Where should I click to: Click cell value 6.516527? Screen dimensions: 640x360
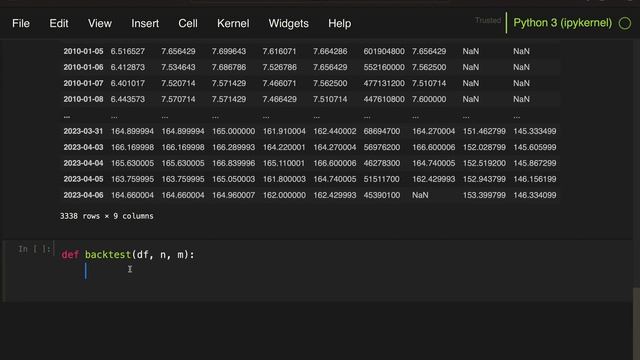coord(128,51)
